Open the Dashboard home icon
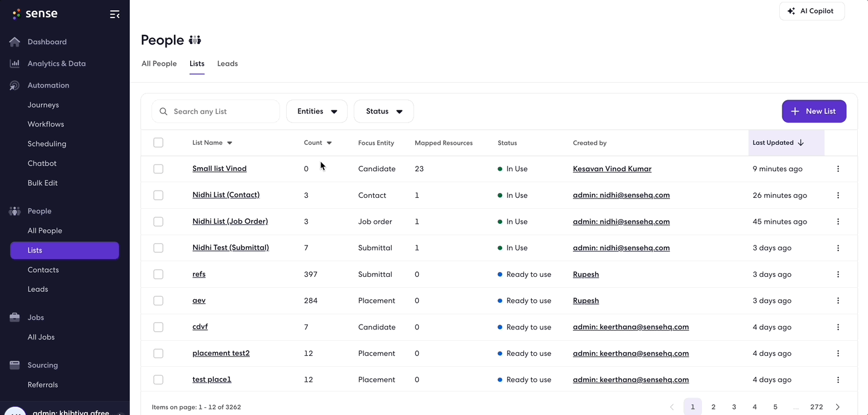The height and width of the screenshot is (415, 868). pos(14,42)
